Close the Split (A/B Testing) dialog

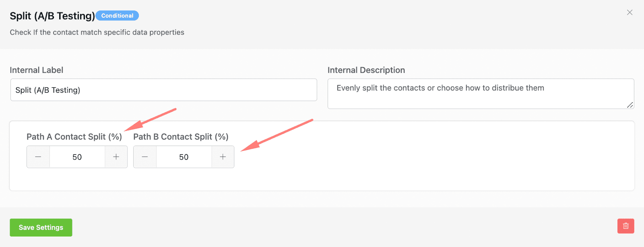630,12
